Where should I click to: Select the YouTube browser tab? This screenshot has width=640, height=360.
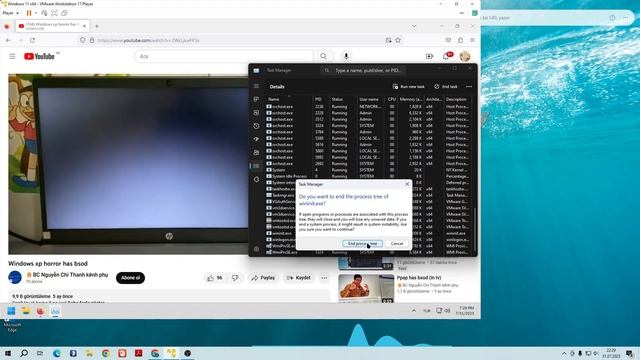coord(52,26)
